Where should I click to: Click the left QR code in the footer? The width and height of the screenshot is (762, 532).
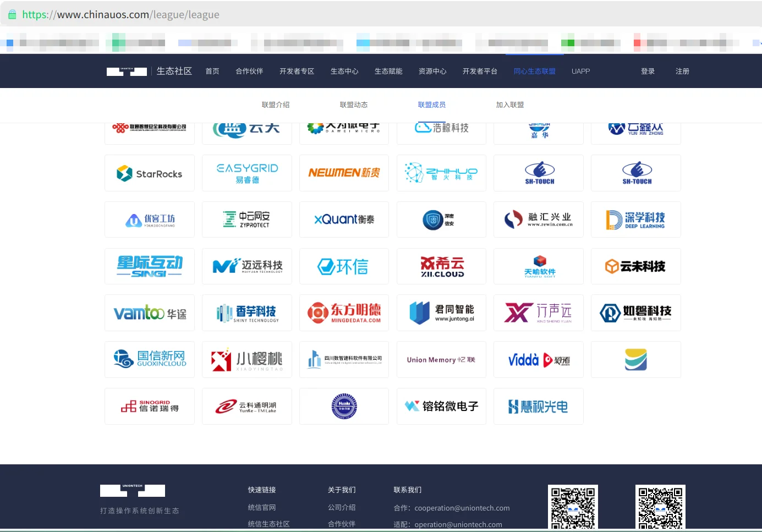tap(573, 507)
